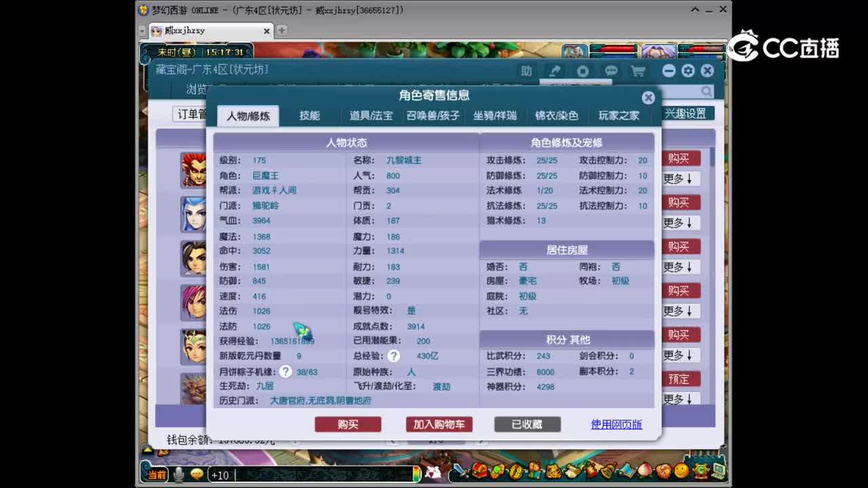Open the 锦衣/染色 tab
This screenshot has height=488, width=868.
[x=557, y=116]
